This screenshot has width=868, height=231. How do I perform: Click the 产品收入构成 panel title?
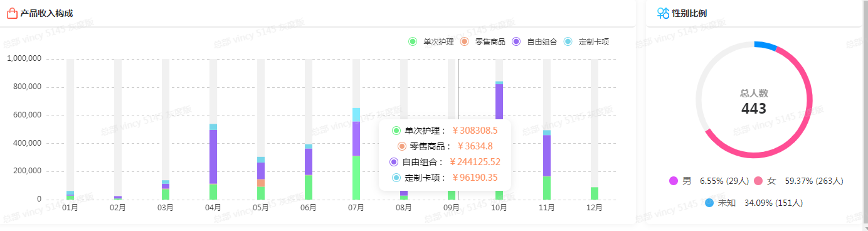pos(46,13)
